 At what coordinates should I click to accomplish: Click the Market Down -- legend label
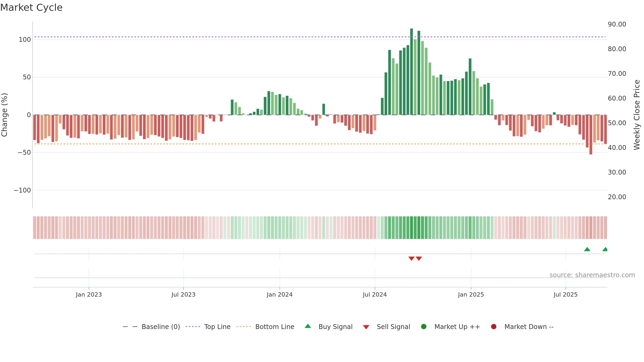pyautogui.click(x=529, y=327)
